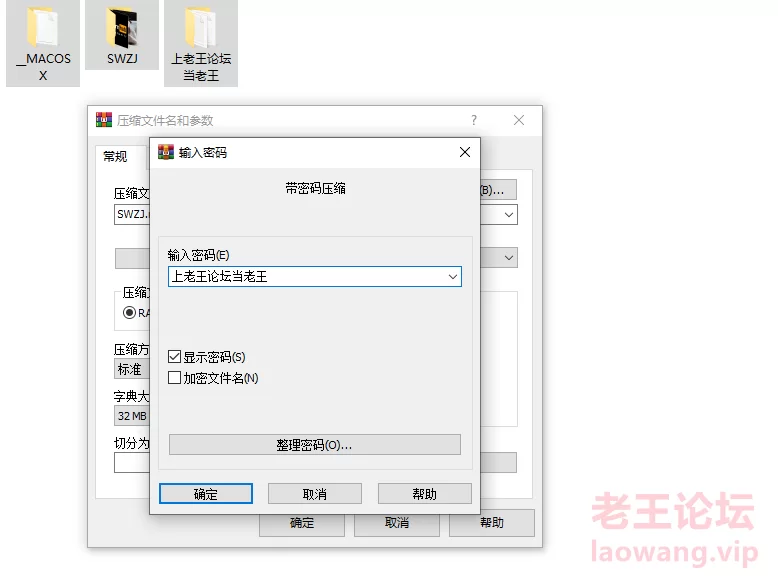Click the browse (B)... button in background window
778x577 pixels.
coord(498,190)
